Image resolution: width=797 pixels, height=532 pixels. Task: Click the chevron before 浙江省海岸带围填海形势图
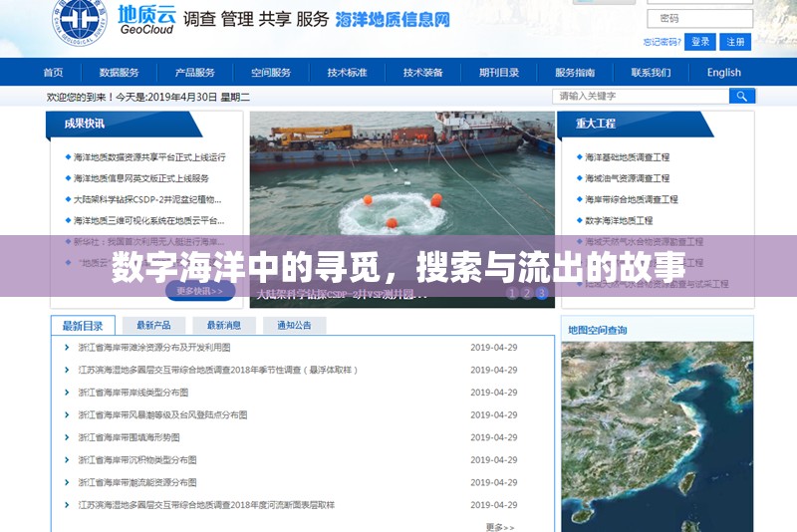[x=67, y=437]
